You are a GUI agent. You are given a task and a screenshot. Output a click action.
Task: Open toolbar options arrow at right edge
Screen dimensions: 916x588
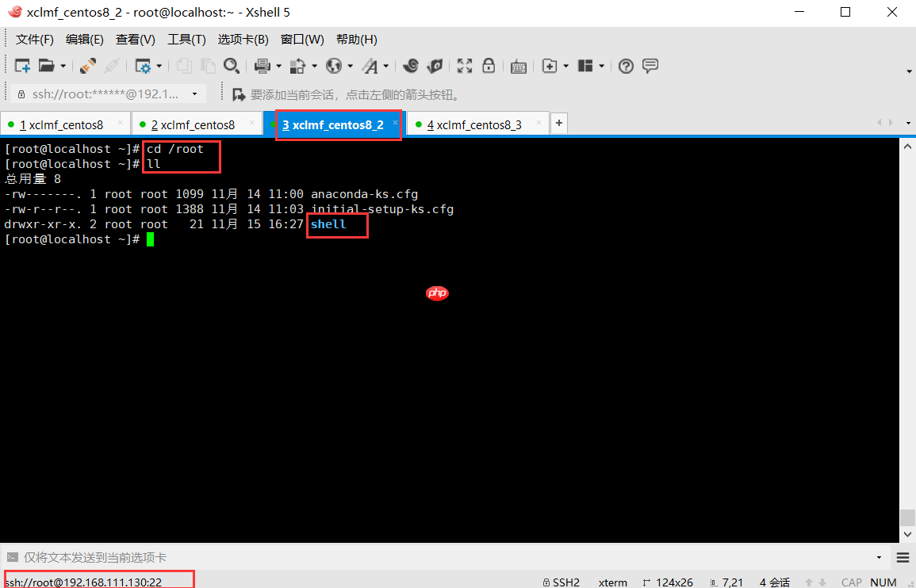909,71
